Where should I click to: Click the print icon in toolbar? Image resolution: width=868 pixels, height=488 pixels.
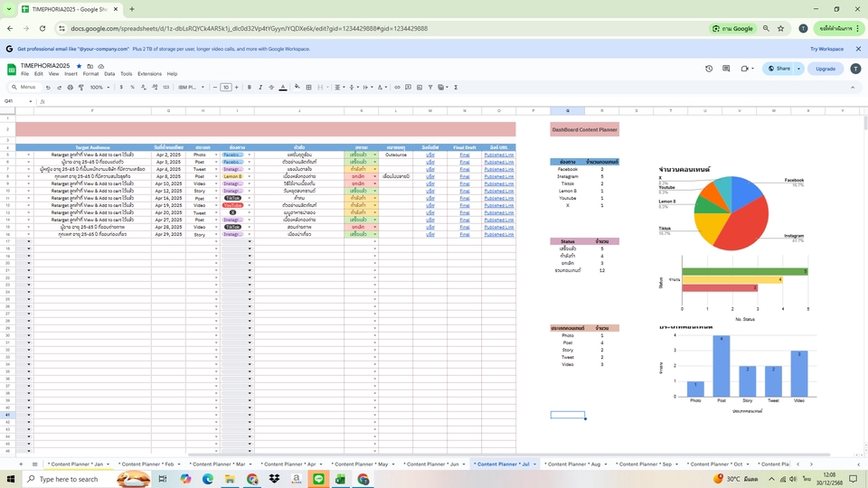coord(71,88)
